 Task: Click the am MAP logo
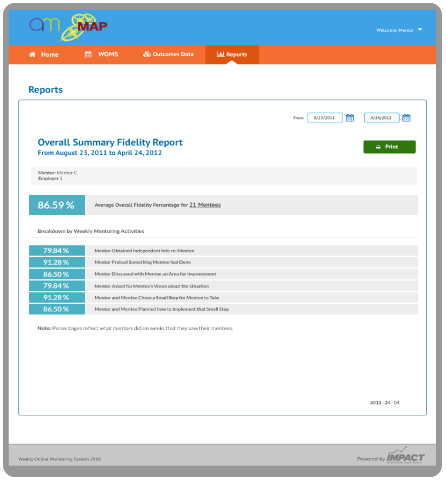(x=68, y=27)
